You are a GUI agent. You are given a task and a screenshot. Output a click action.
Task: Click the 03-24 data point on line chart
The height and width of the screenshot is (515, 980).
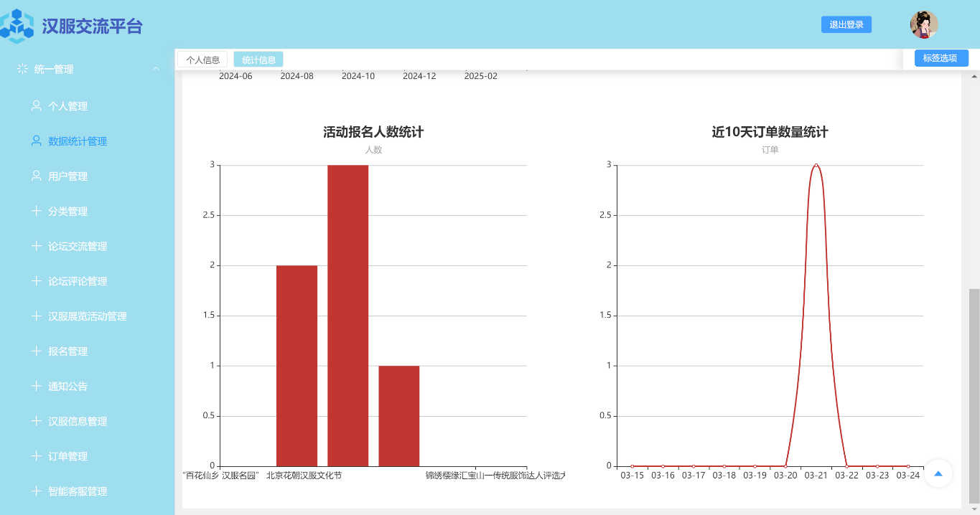pos(908,466)
